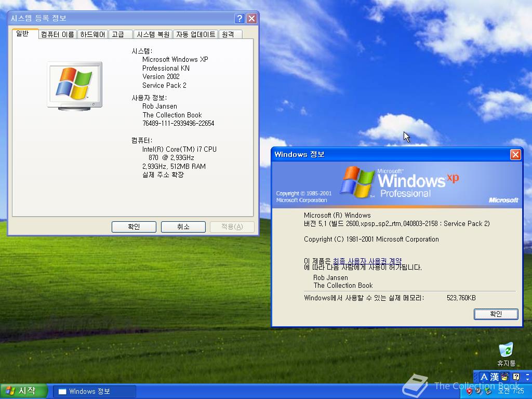The height and width of the screenshot is (399, 532).
Task: Click the help '?' button in 시스템 등록 정보
Action: click(x=240, y=18)
